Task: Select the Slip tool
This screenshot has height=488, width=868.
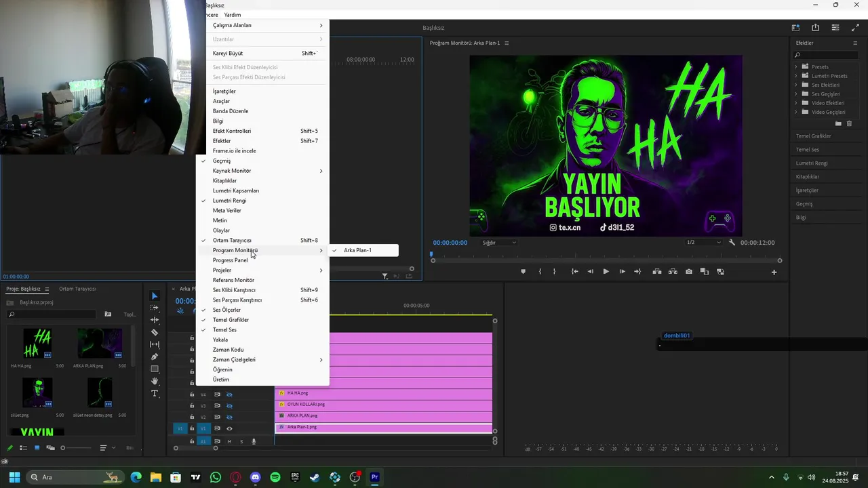Action: click(155, 344)
